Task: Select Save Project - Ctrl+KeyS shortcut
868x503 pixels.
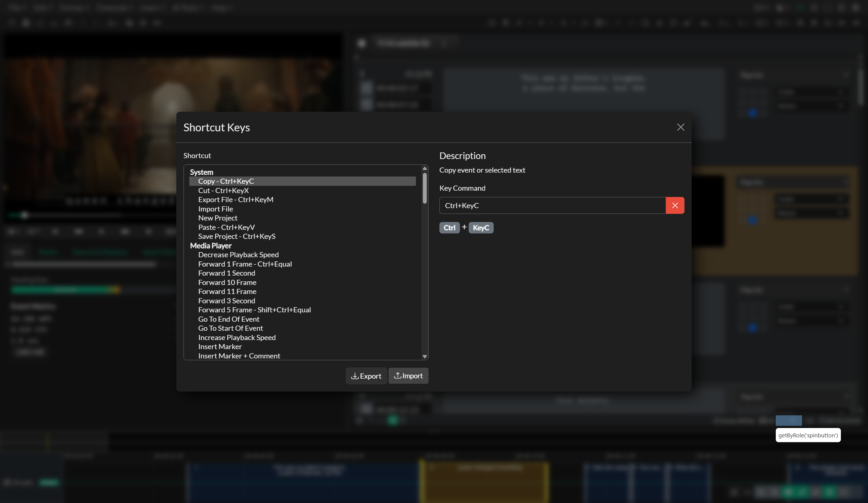Action: (302, 236)
